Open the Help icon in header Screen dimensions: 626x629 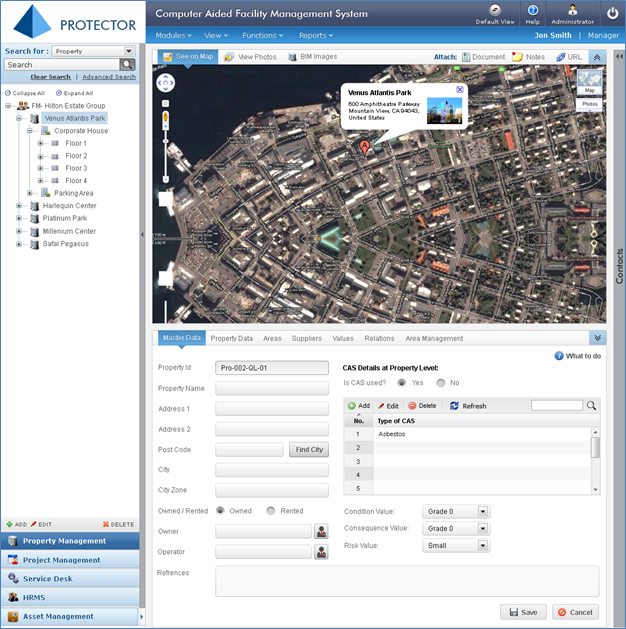(533, 10)
